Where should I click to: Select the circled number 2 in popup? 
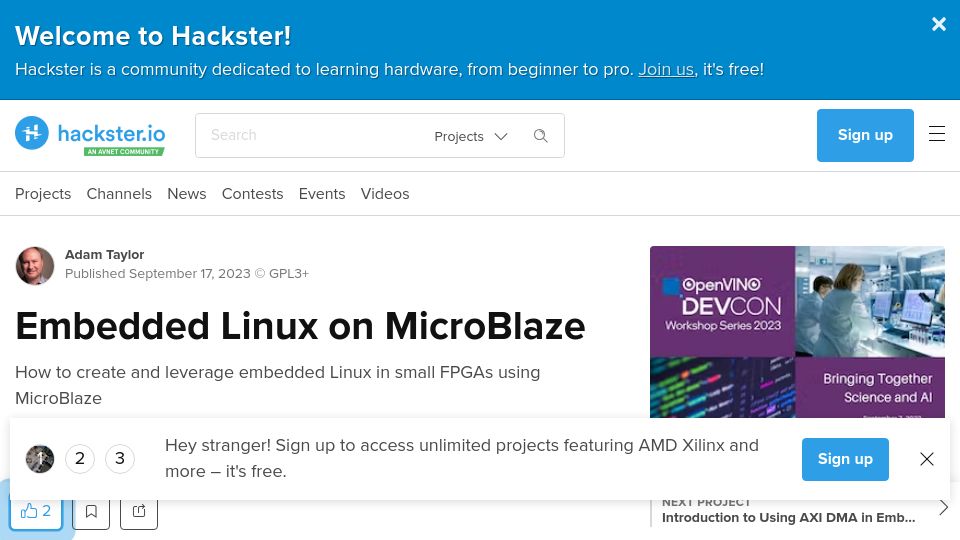[x=80, y=459]
